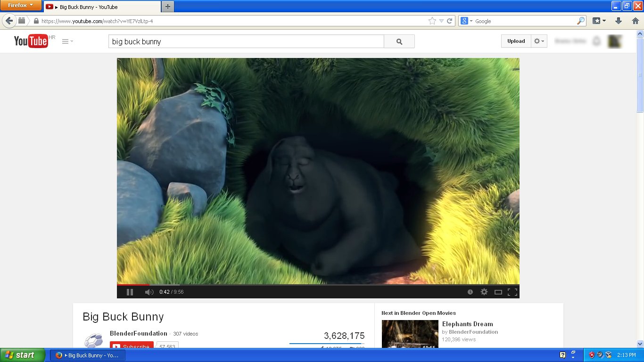Click the Upload button
The height and width of the screenshot is (362, 644).
pos(516,41)
